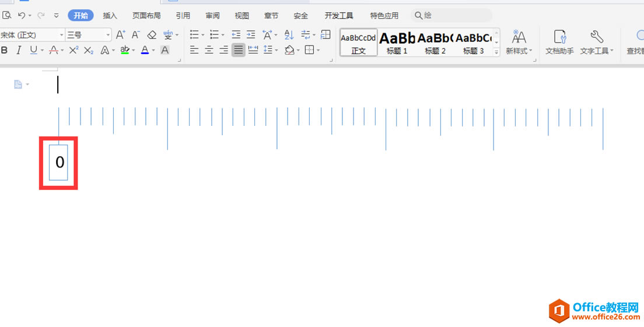
Task: Sort text with A-Z icon
Action: 289,34
